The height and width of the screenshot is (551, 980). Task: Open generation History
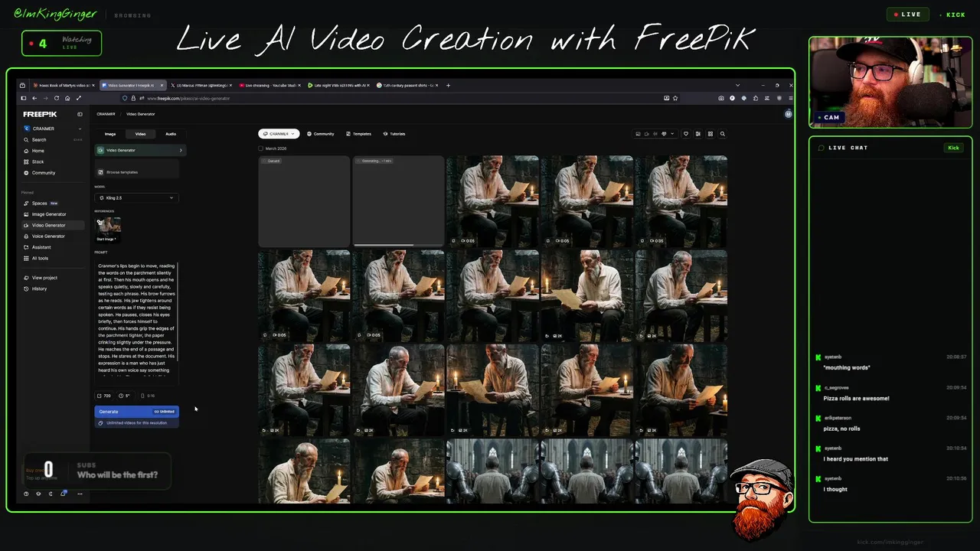[x=52, y=289]
